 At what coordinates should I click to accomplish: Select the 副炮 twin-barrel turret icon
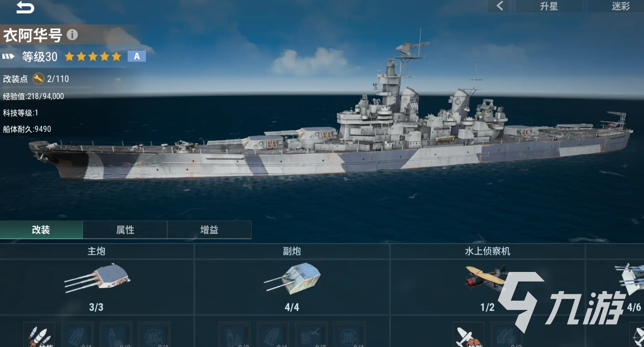point(292,278)
